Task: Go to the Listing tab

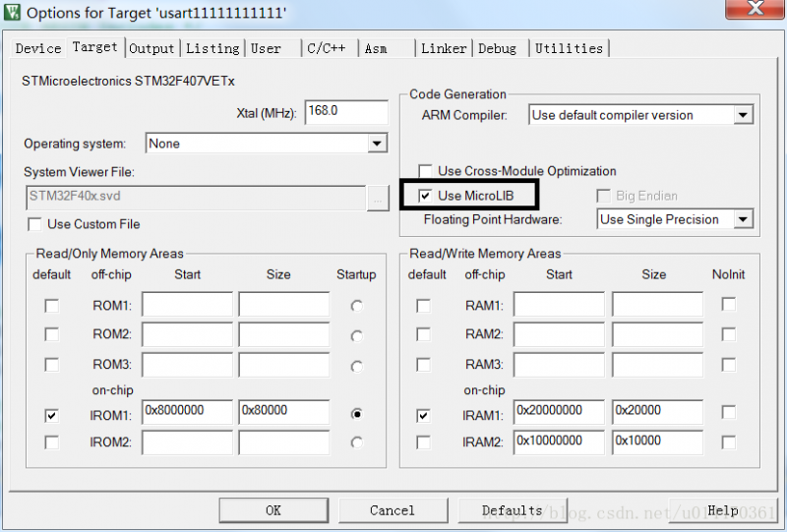Action: (212, 49)
